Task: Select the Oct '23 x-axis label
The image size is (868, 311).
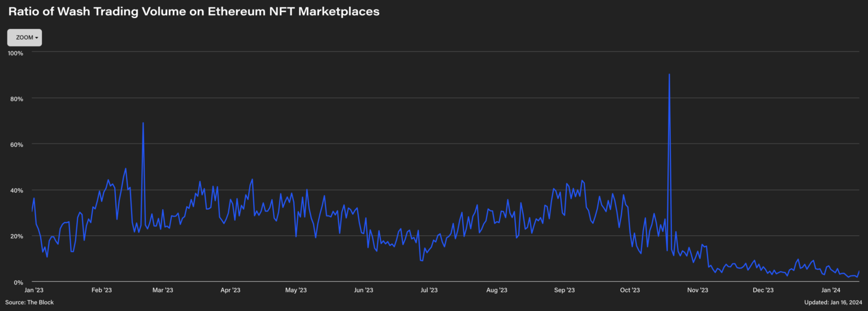Action: coord(630,290)
